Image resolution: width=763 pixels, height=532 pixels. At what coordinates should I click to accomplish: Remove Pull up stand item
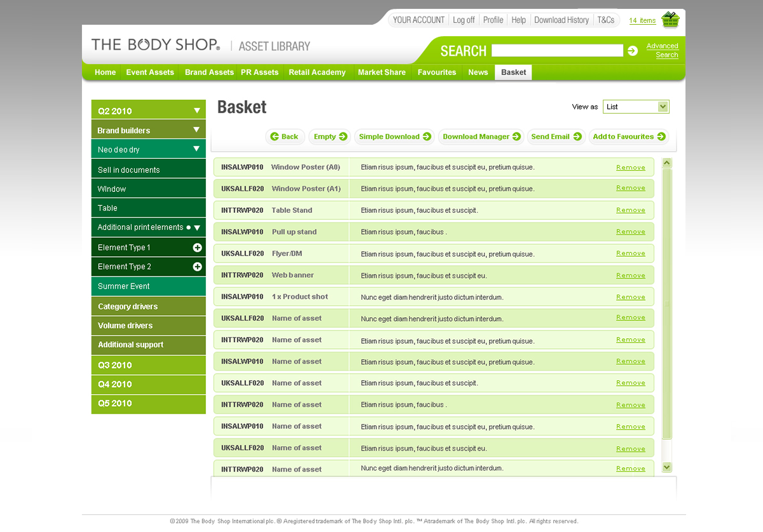pos(631,232)
